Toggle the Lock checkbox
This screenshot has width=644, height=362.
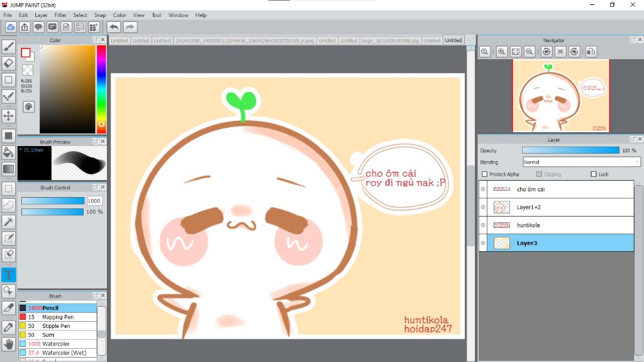pyautogui.click(x=594, y=174)
